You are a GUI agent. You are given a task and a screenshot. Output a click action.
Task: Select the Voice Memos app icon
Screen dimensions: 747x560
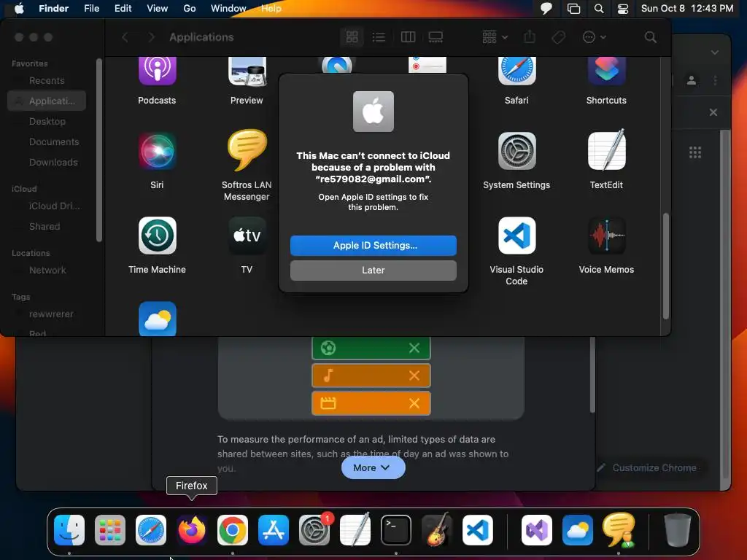(606, 236)
